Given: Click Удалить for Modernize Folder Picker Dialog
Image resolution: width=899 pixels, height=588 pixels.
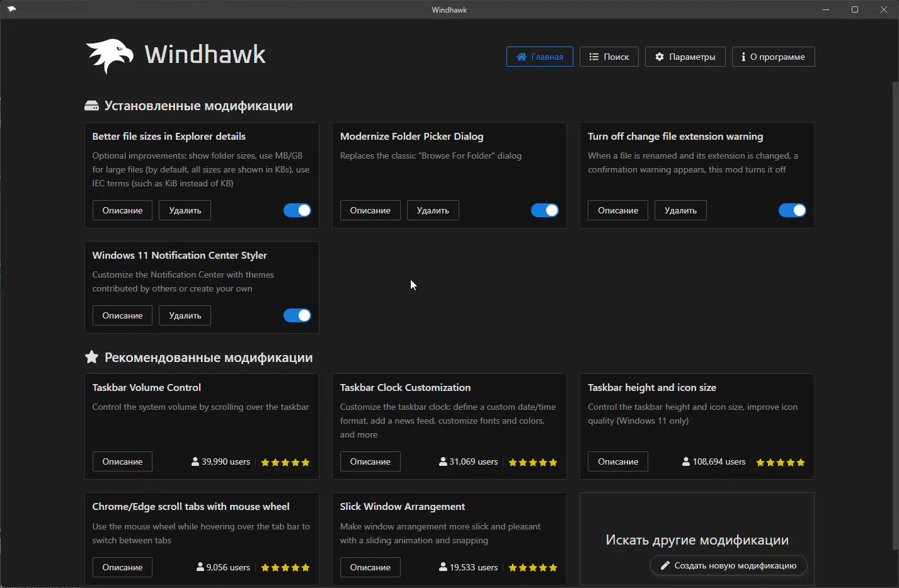Looking at the screenshot, I should (433, 210).
